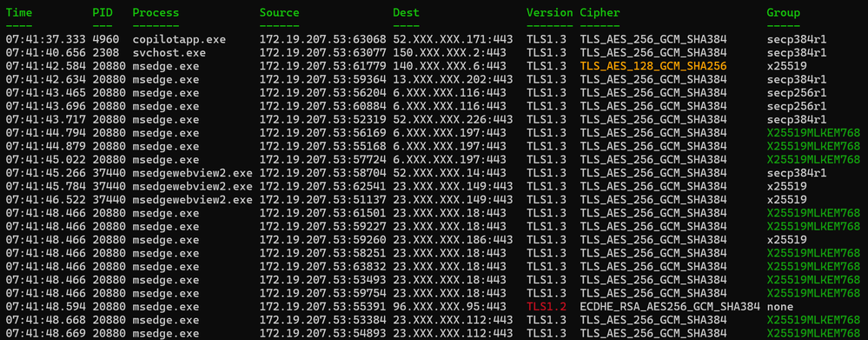The image size is (868, 340).
Task: Click the PID column header
Action: (103, 12)
